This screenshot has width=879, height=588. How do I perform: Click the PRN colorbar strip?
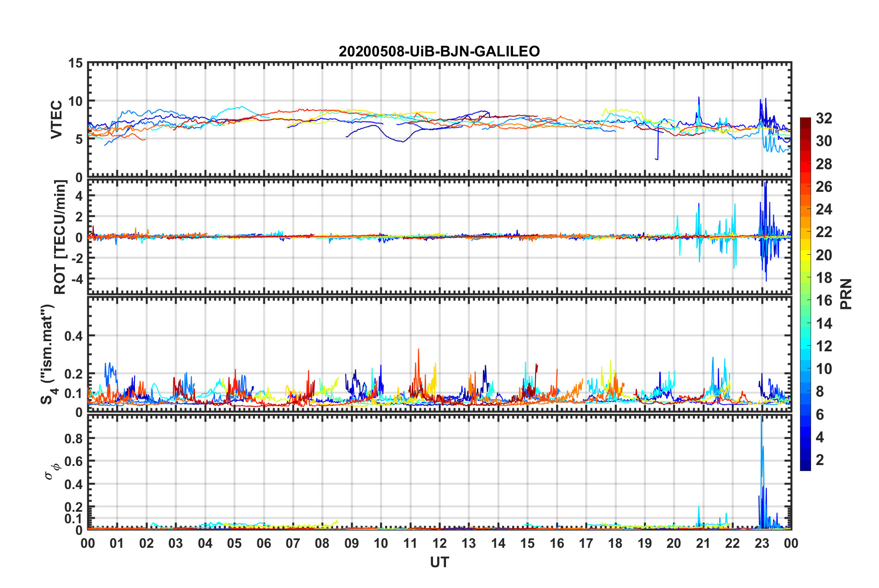(x=806, y=294)
